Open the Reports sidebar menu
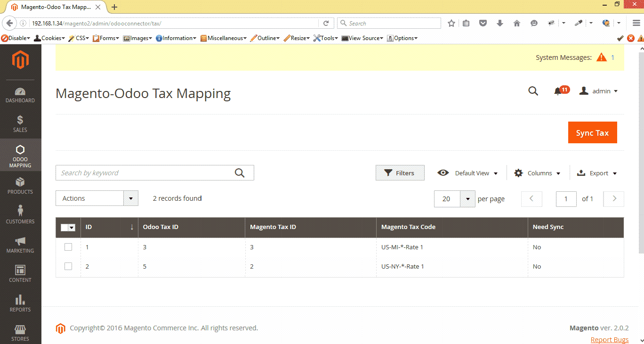 tap(20, 303)
